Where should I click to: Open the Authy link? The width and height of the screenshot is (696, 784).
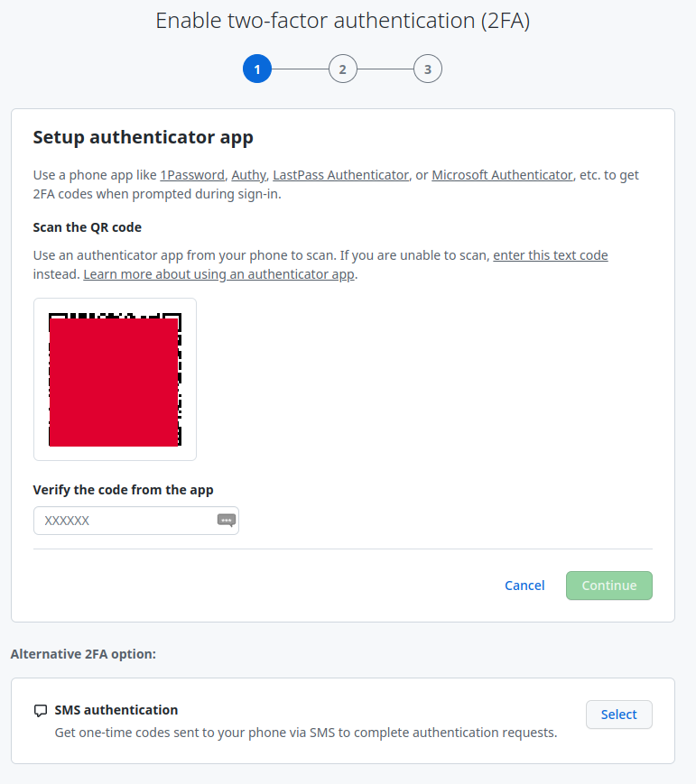(248, 174)
